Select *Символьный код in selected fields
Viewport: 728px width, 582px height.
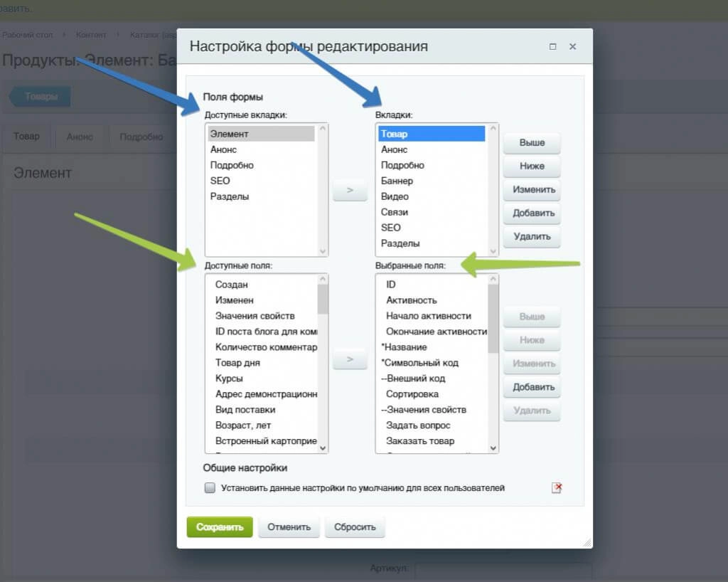point(433,363)
